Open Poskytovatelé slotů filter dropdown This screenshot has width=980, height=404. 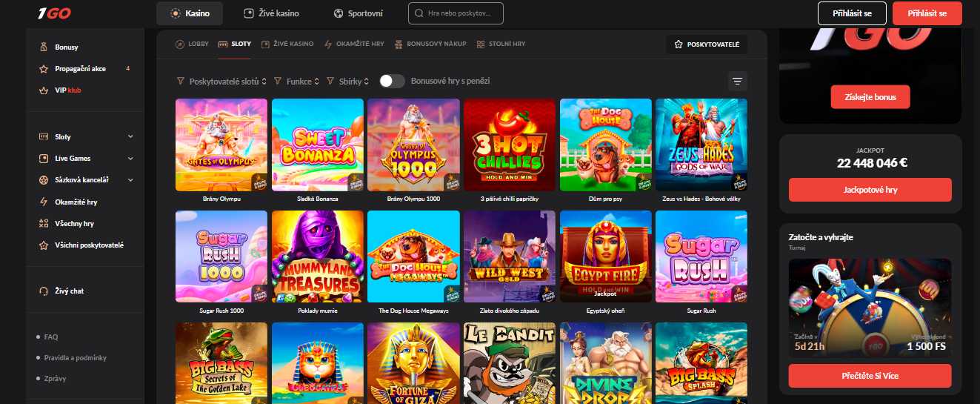coord(221,82)
